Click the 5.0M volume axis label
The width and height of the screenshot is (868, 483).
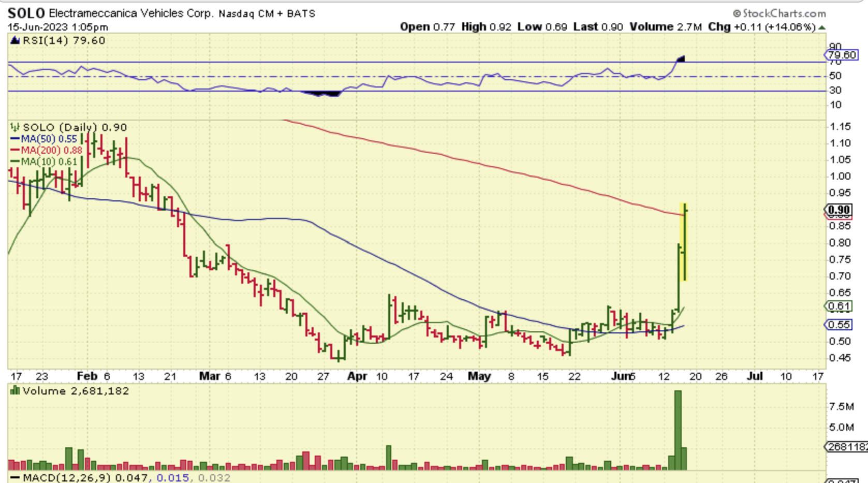click(842, 428)
